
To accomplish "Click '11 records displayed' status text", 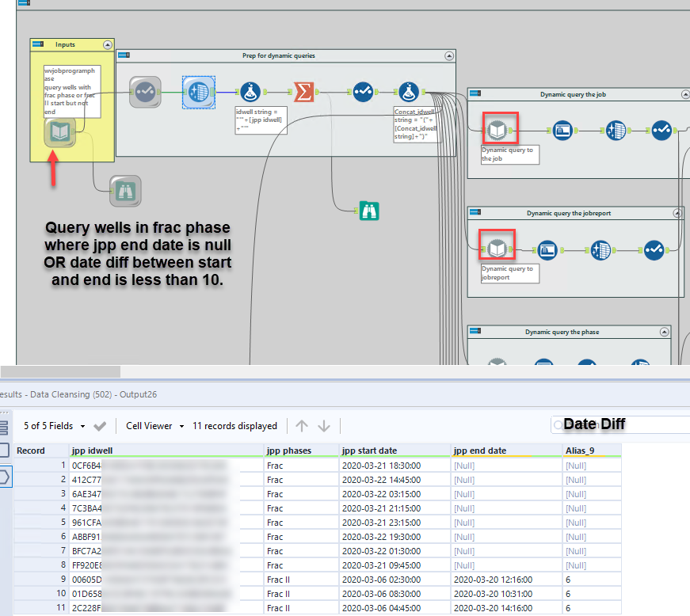I will coord(234,426).
